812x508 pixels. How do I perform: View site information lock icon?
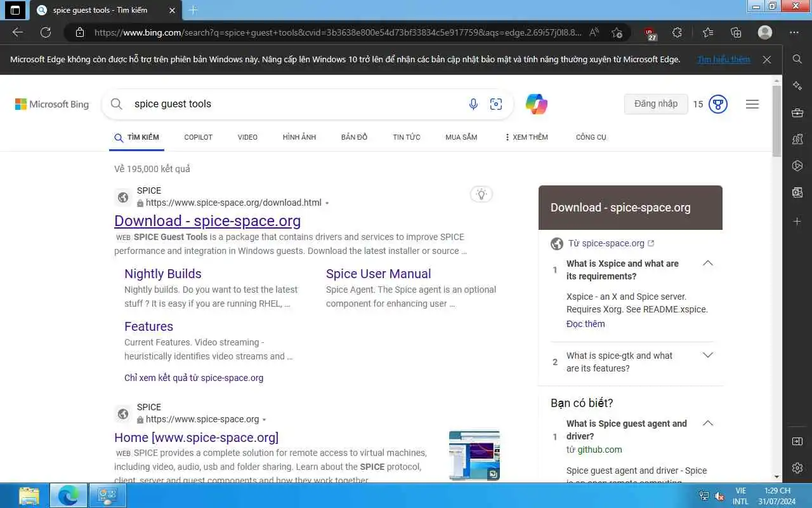[79, 32]
